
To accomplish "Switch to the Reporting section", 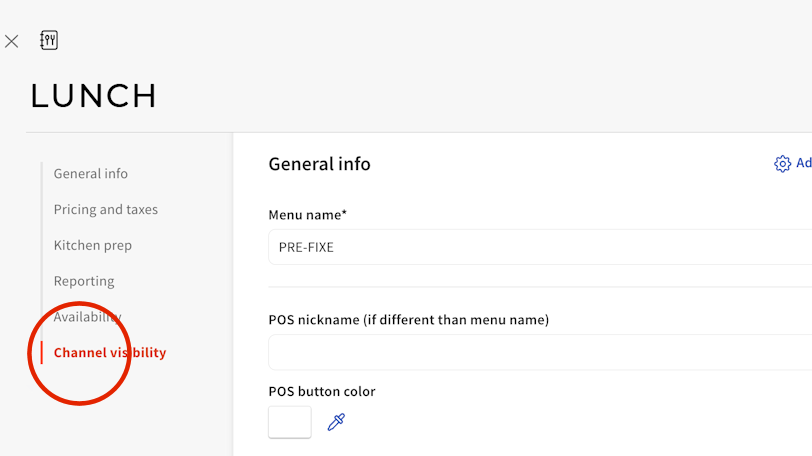I will pyautogui.click(x=84, y=282).
